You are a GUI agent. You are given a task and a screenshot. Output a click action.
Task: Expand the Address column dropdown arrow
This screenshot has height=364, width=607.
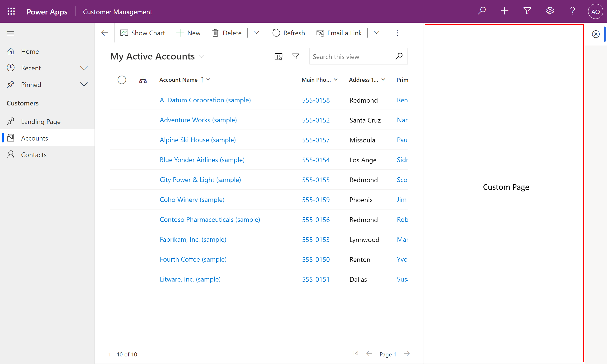click(384, 79)
